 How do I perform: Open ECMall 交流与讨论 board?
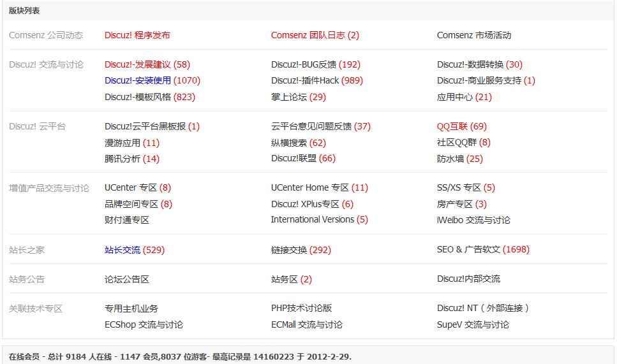tap(307, 324)
